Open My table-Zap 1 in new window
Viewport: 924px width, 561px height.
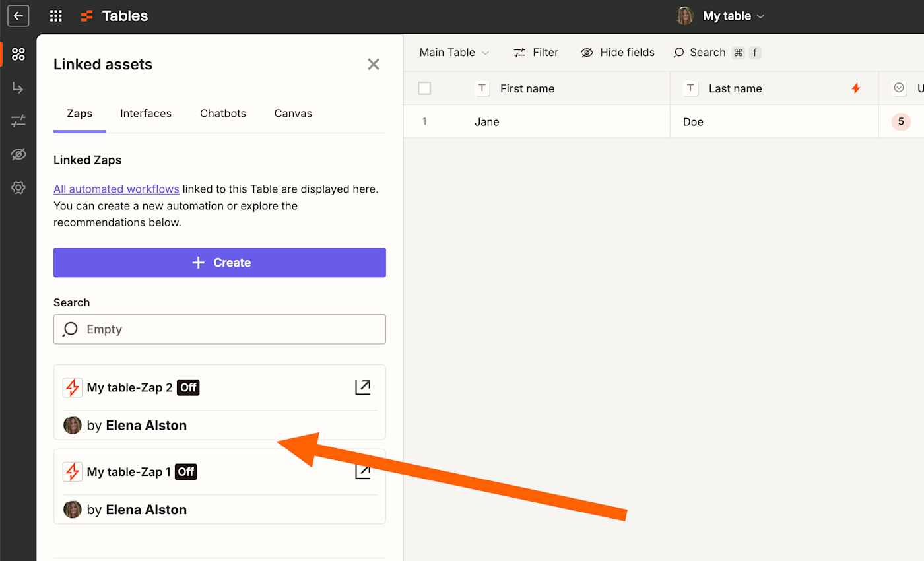click(362, 471)
